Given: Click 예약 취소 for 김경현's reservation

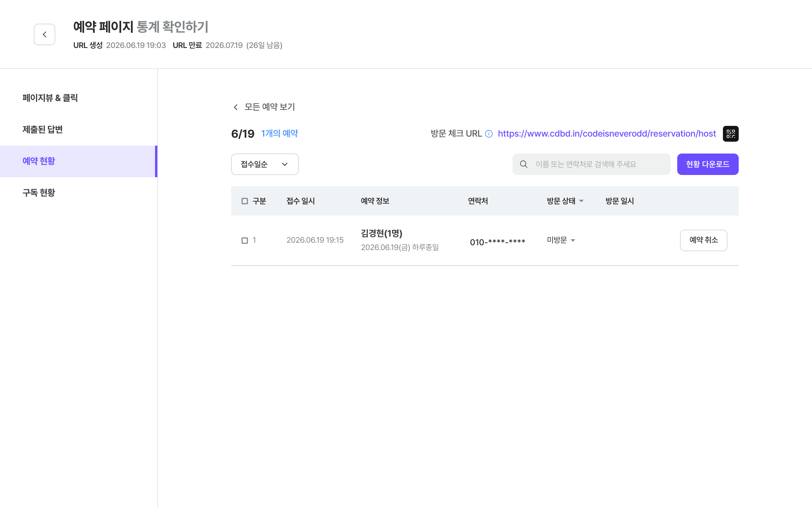Looking at the screenshot, I should (x=704, y=240).
